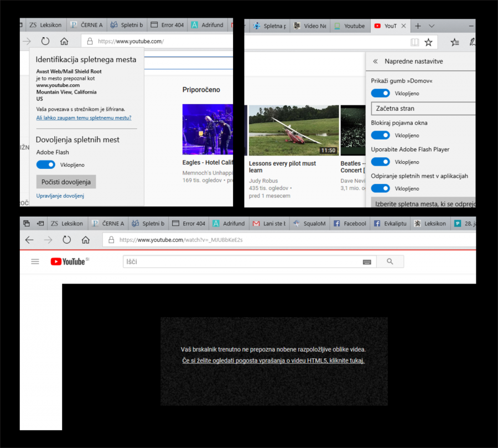Click the back chevrons beside Napredne nastavitve
Viewport: 498px width, 448px height.
[375, 61]
